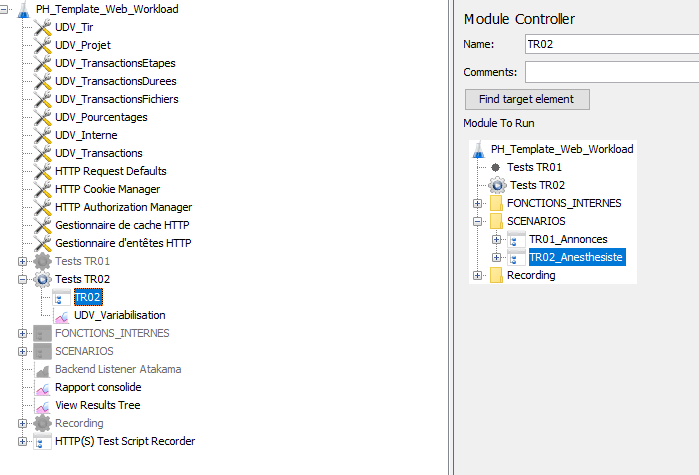Click the Recording folder icon in Module To Run
This screenshot has height=475, width=699.
496,275
